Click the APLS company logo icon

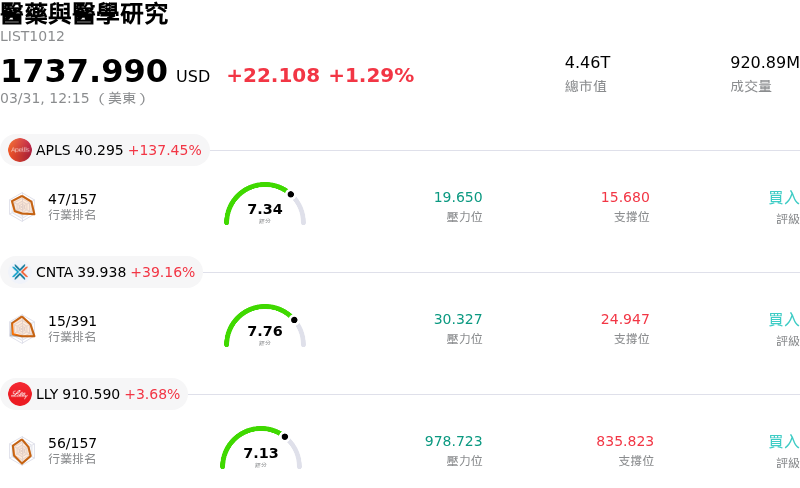click(20, 150)
